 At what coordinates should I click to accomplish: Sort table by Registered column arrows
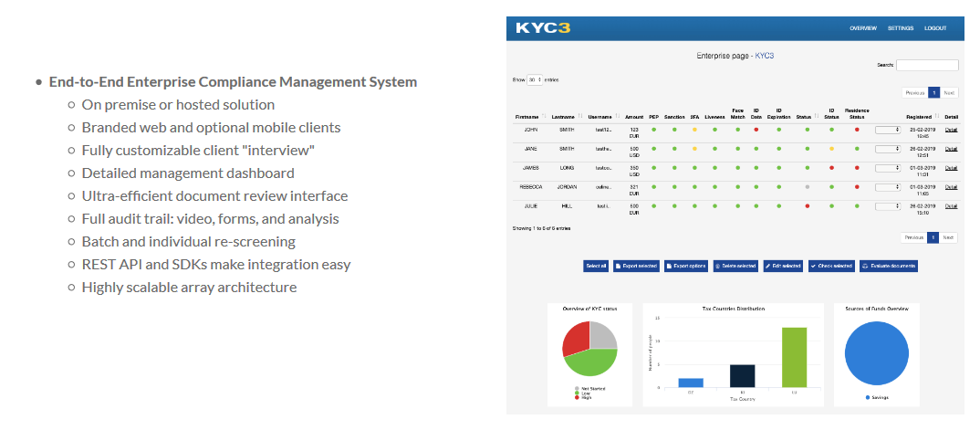937,116
